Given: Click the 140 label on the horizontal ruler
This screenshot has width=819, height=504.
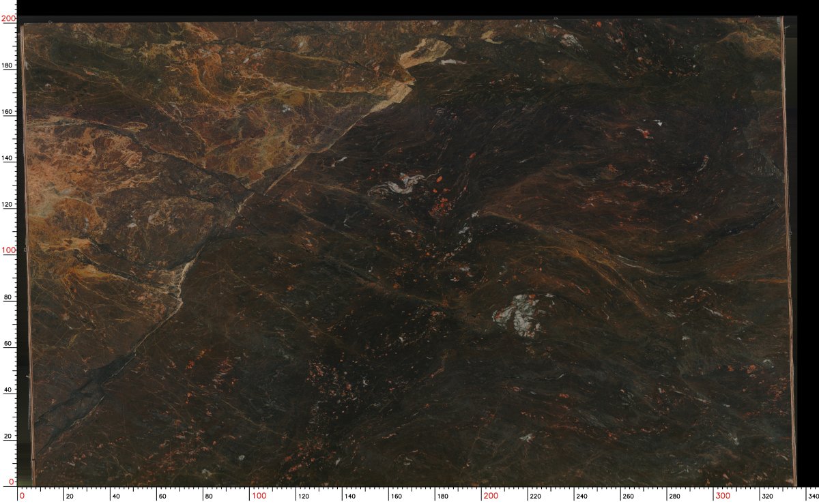Looking at the screenshot, I should (x=351, y=496).
